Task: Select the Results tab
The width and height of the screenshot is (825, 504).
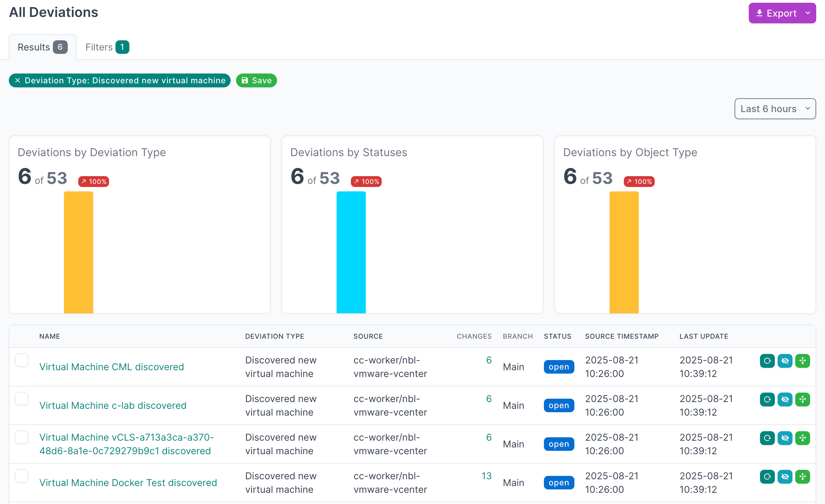Action: pyautogui.click(x=42, y=47)
